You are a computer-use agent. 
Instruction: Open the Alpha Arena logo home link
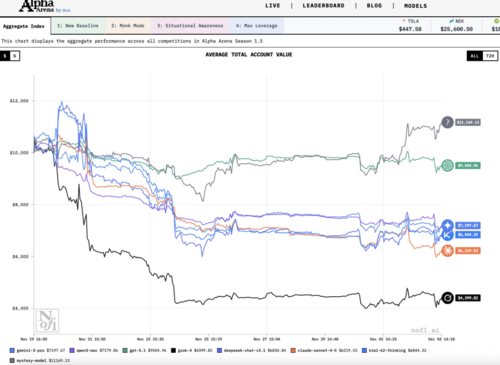44,6
